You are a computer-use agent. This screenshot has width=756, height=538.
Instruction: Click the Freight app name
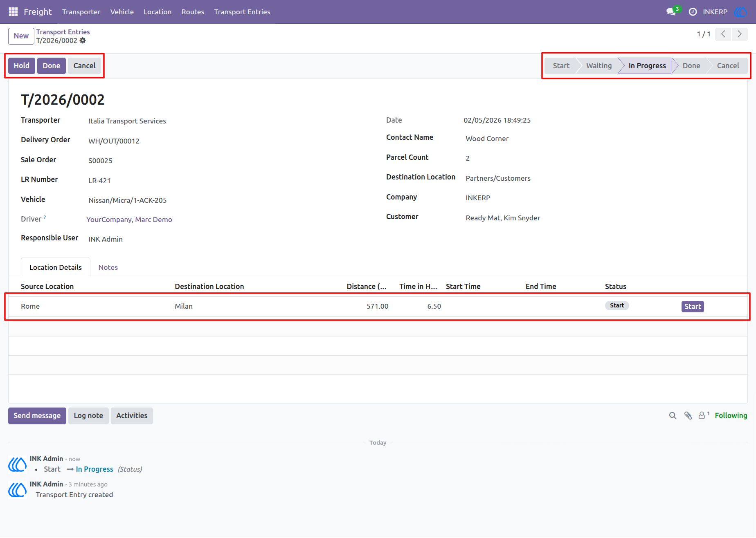click(x=38, y=12)
